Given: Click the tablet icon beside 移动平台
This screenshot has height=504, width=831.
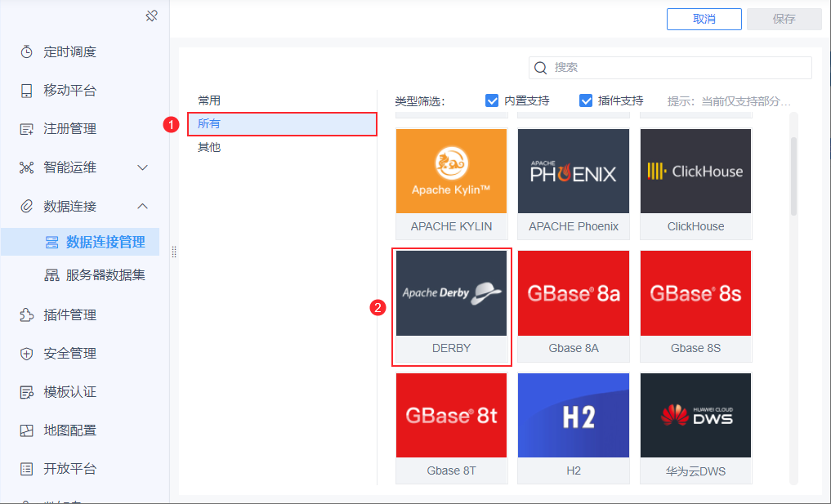Looking at the screenshot, I should (x=26, y=91).
